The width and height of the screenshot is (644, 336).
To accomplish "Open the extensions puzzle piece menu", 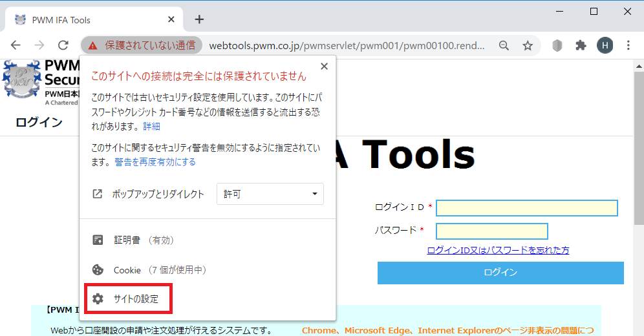I will [581, 45].
